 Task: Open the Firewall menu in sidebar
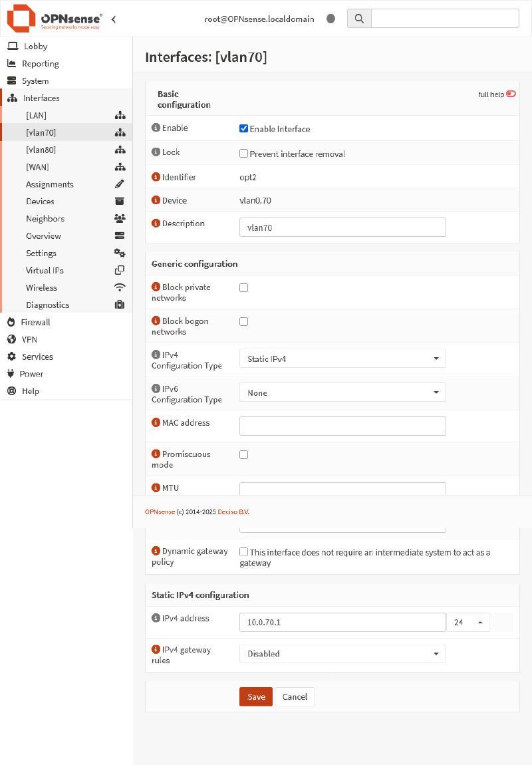coord(35,322)
